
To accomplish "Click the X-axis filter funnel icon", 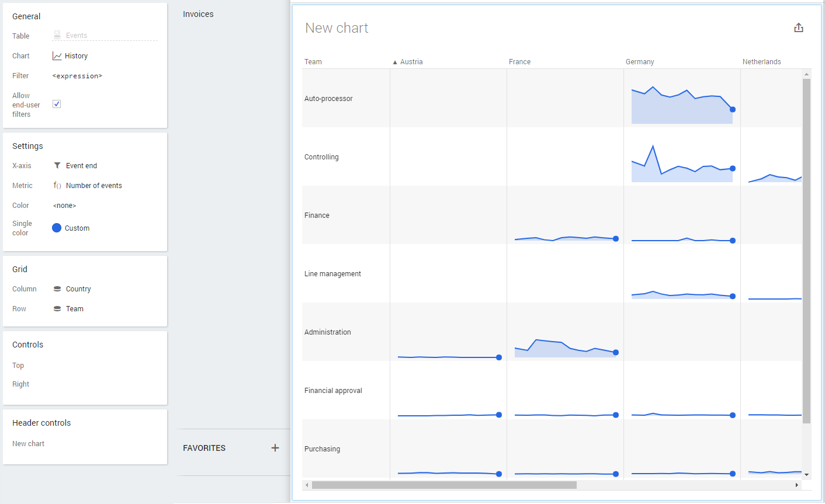I will coord(57,166).
